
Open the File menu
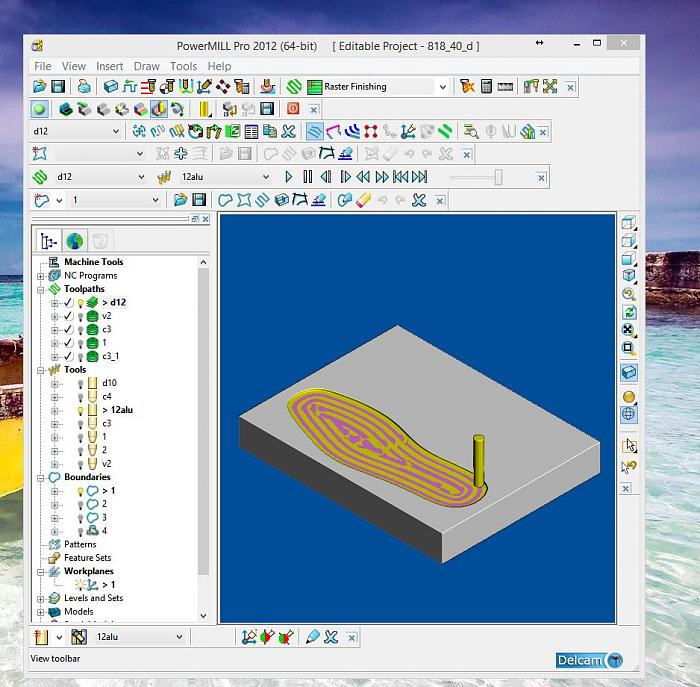(x=43, y=67)
